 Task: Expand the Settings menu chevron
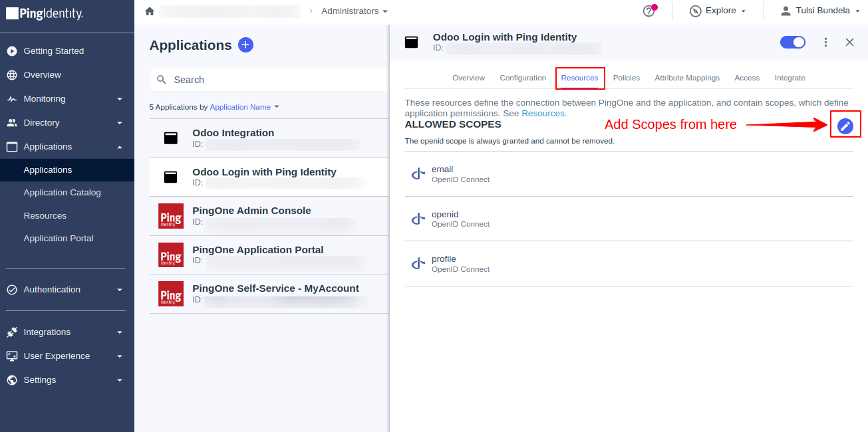120,380
